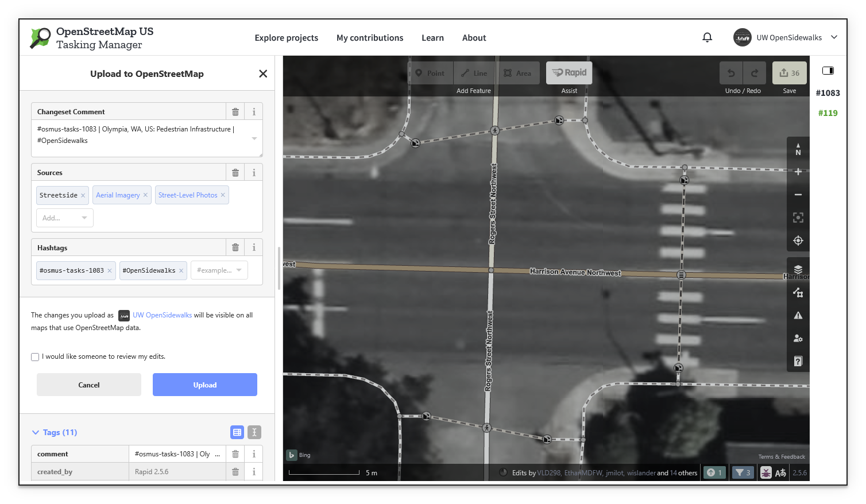866x504 pixels.
Task: Enable the review request for my edits
Action: 35,356
